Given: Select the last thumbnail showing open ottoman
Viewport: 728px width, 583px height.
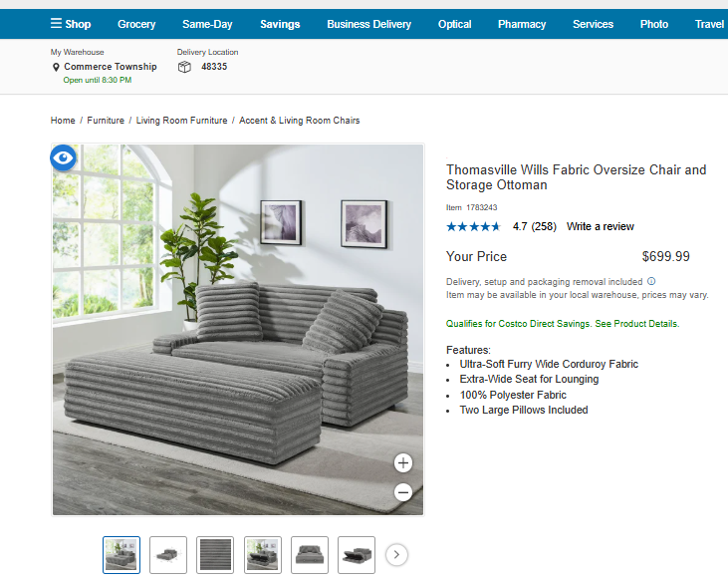Looking at the screenshot, I should click(x=357, y=555).
